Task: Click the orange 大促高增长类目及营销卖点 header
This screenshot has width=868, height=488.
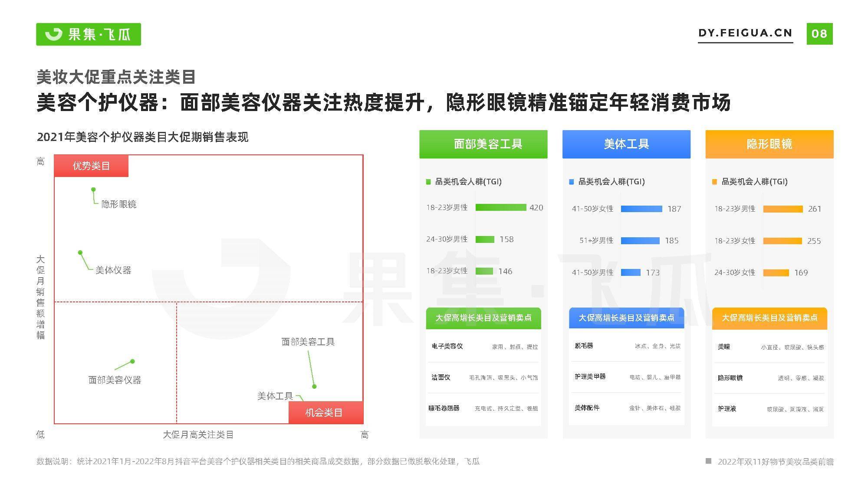Action: click(x=769, y=318)
